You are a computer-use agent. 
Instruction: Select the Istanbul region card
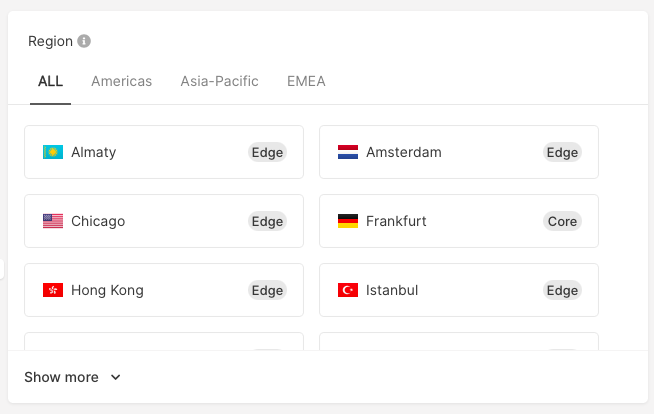[x=459, y=290]
